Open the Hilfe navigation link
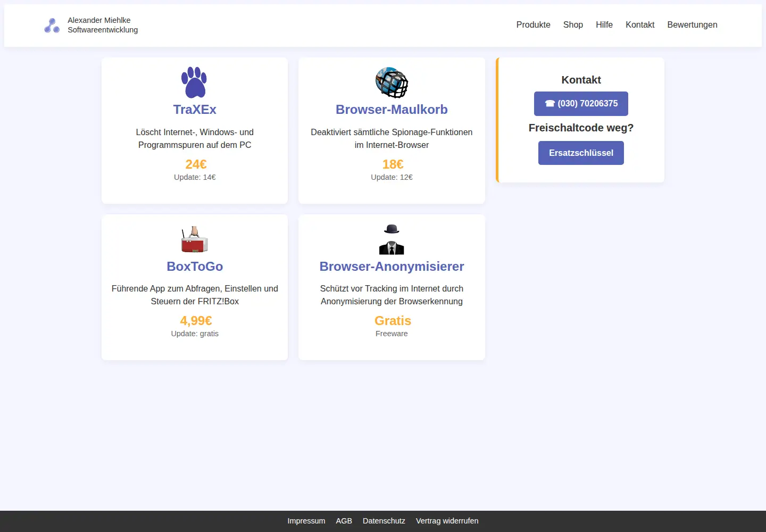Viewport: 766px width, 532px height. (x=604, y=24)
